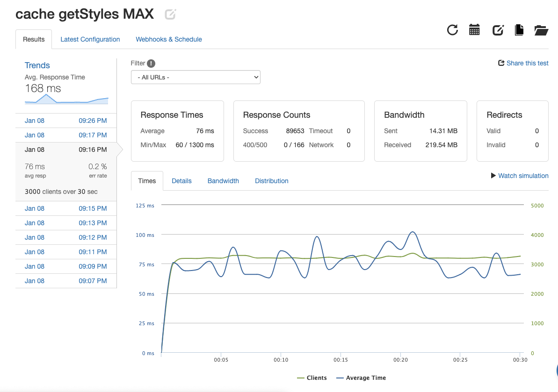The width and height of the screenshot is (558, 392).
Task: Click the share arrow icon
Action: [x=501, y=63]
